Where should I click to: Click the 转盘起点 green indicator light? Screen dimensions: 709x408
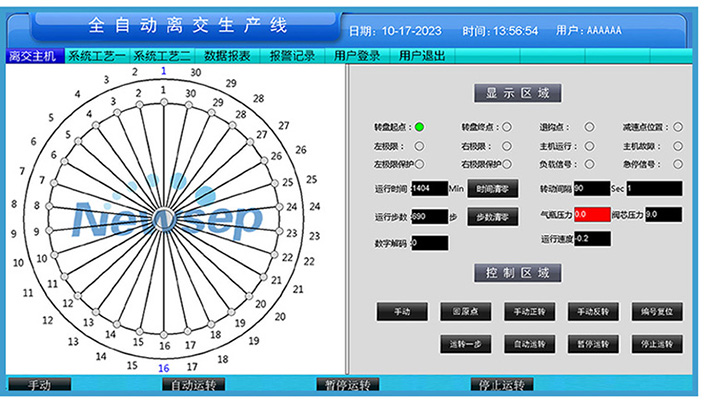[x=420, y=127]
